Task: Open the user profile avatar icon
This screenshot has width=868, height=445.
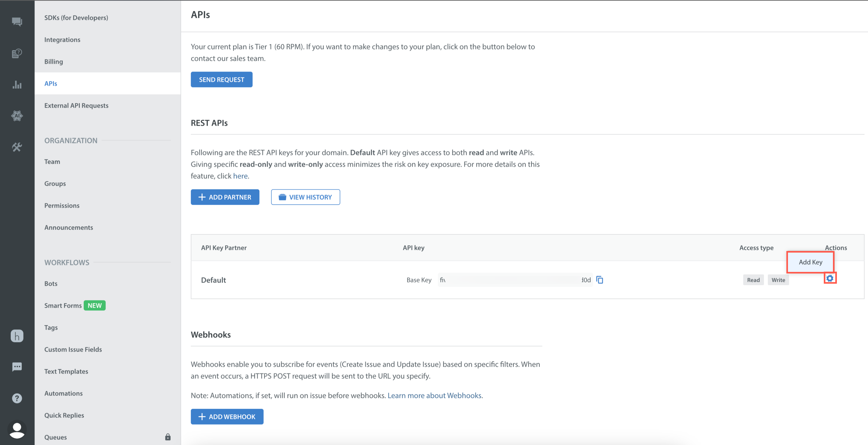Action: pyautogui.click(x=17, y=430)
